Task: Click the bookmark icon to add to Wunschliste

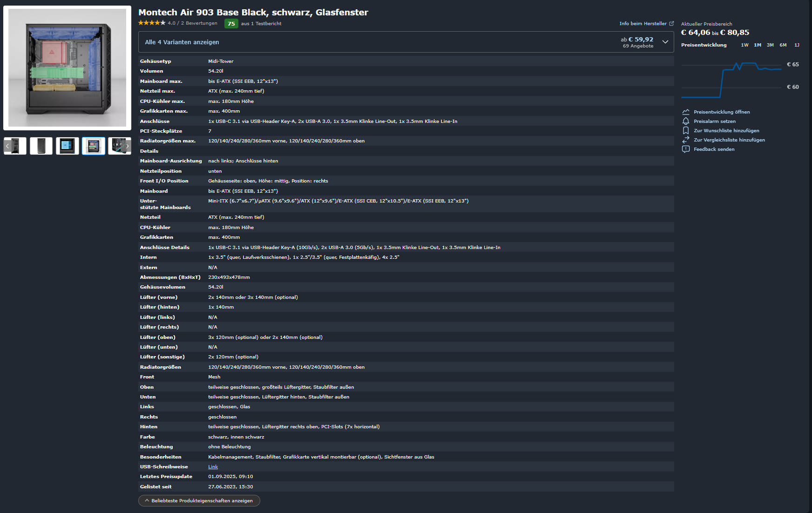Action: (x=686, y=130)
